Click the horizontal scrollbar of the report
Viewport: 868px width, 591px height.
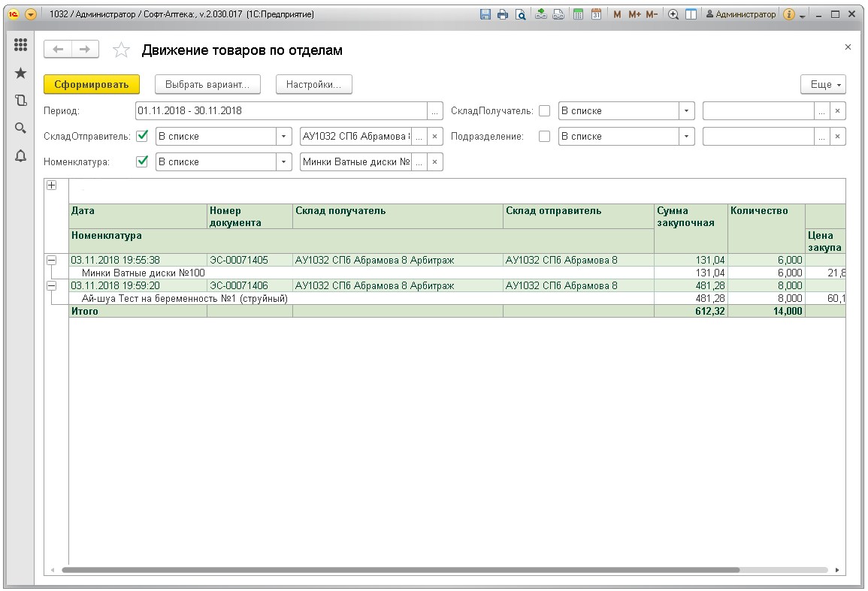398,570
